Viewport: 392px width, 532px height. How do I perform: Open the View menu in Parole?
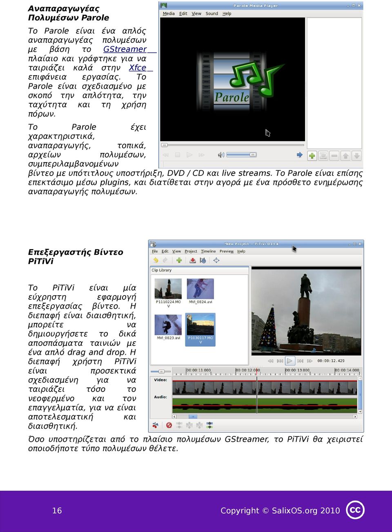click(x=196, y=13)
